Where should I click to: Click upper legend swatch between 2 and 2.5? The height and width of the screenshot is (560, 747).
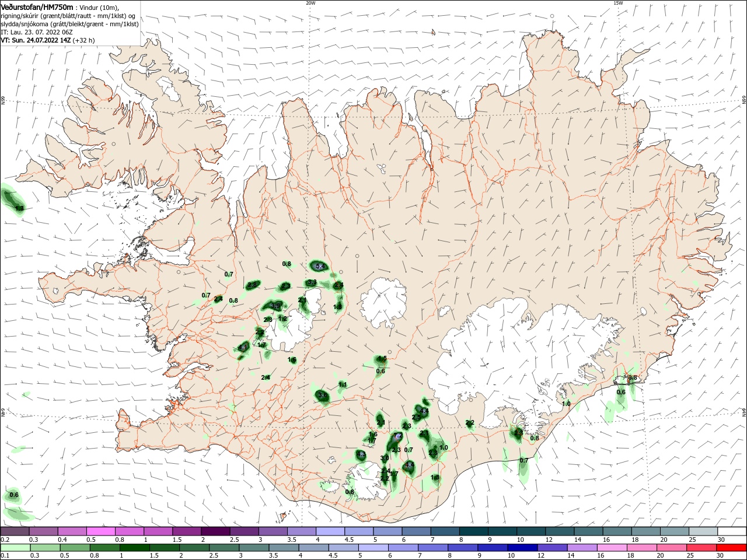point(215,531)
